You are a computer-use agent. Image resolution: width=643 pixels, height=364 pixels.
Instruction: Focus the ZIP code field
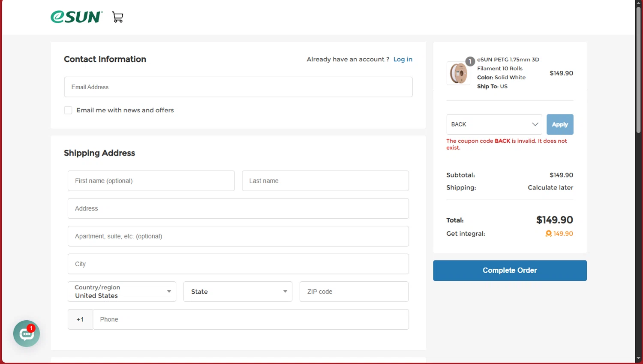pos(354,292)
